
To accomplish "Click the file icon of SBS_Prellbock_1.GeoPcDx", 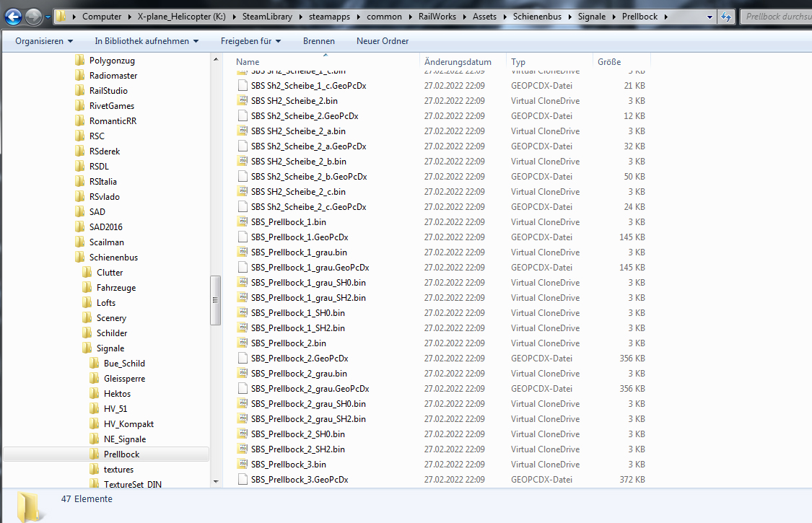I will [243, 237].
